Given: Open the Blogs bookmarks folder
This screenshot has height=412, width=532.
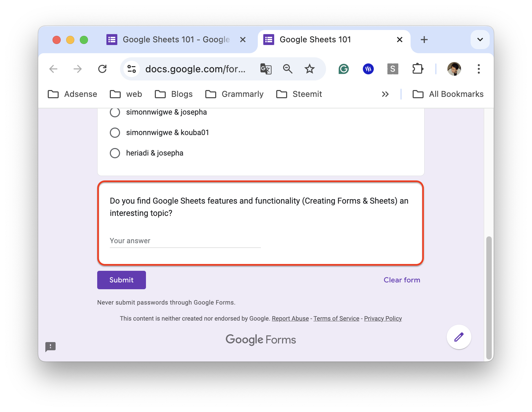Looking at the screenshot, I should point(174,94).
